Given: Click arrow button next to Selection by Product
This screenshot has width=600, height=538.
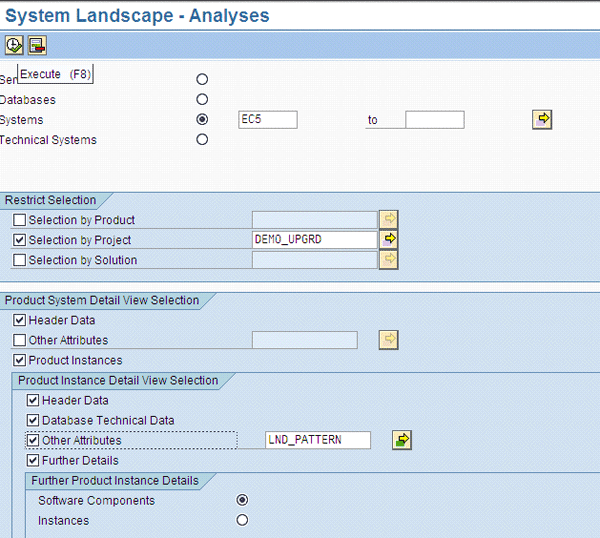Looking at the screenshot, I should [389, 220].
